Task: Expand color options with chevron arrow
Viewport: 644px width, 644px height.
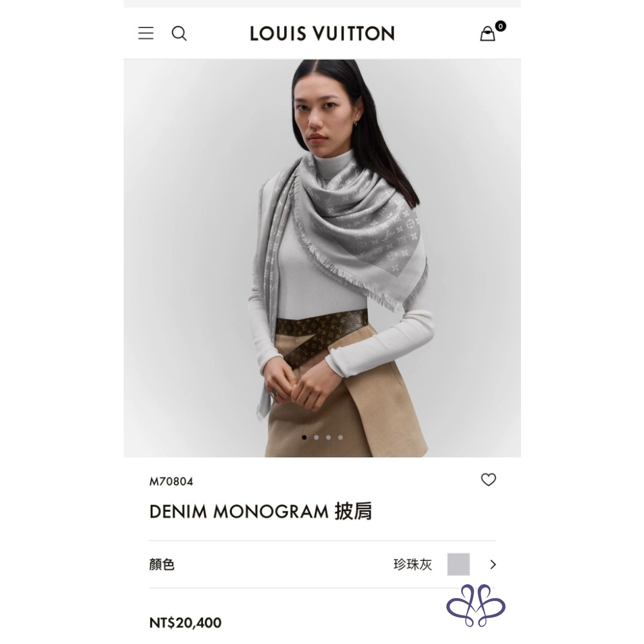Action: pyautogui.click(x=493, y=564)
